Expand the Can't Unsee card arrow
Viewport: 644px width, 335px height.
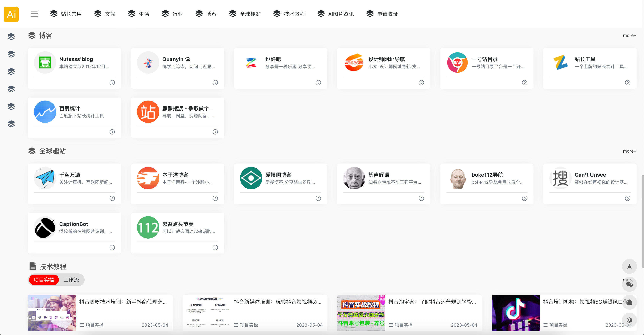(x=628, y=198)
